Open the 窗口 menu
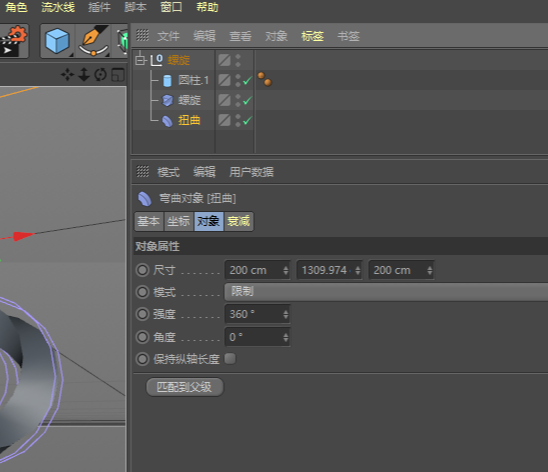 [171, 7]
